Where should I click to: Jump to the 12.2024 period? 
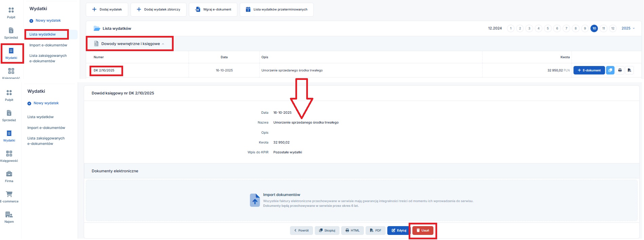[495, 28]
